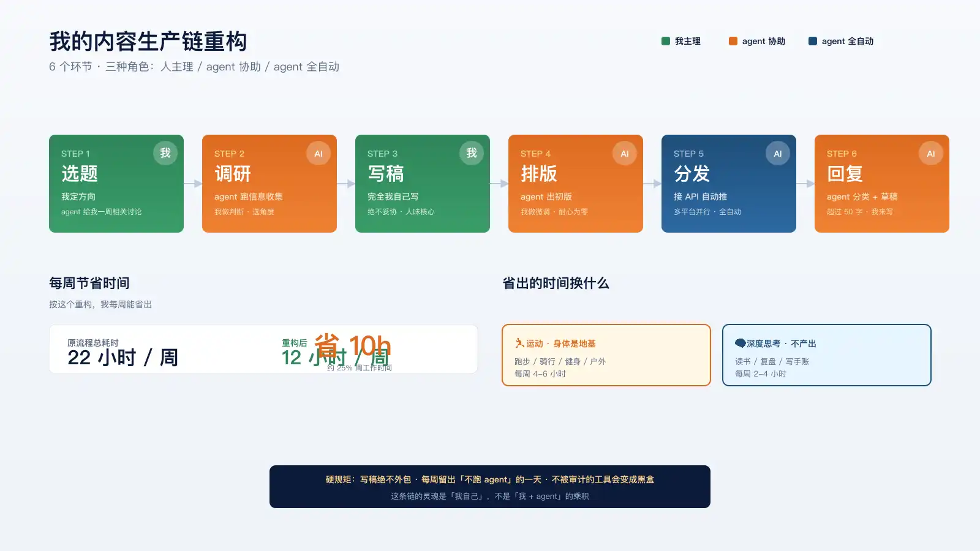
Task: Click the subtitle starting with 6 个环节
Action: (x=194, y=67)
